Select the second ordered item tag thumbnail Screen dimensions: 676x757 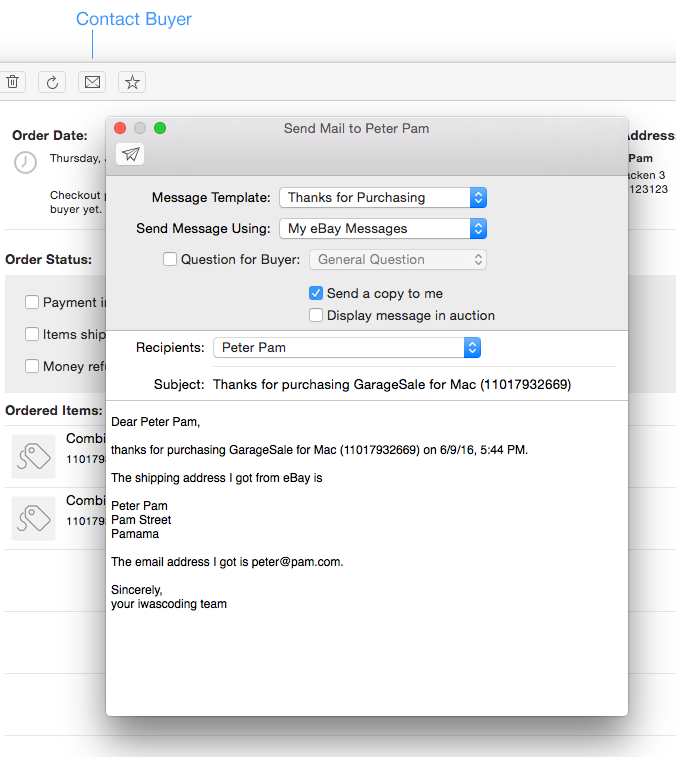pyautogui.click(x=33, y=518)
